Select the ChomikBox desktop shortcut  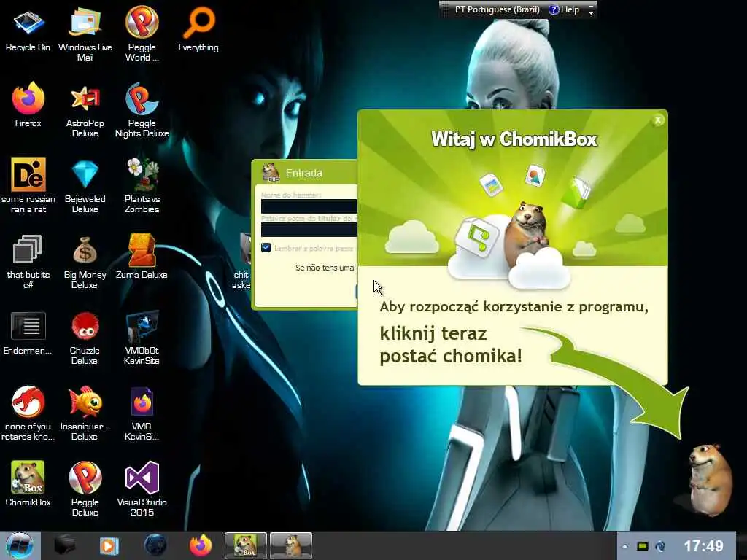point(28,483)
